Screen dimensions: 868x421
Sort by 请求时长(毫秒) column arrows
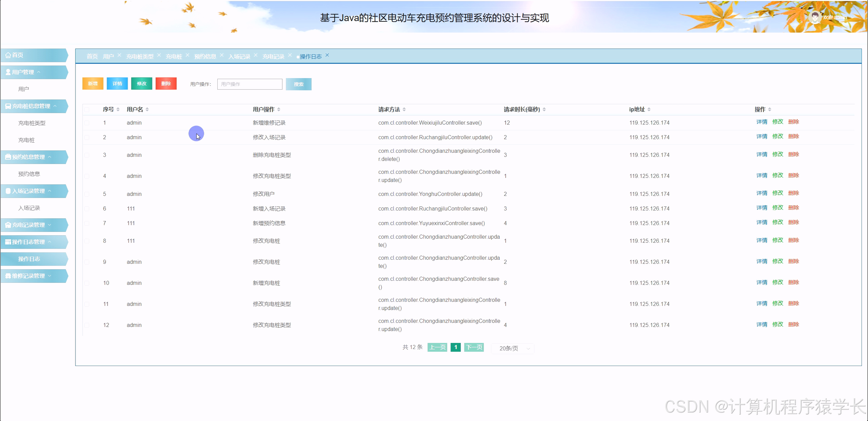point(544,109)
